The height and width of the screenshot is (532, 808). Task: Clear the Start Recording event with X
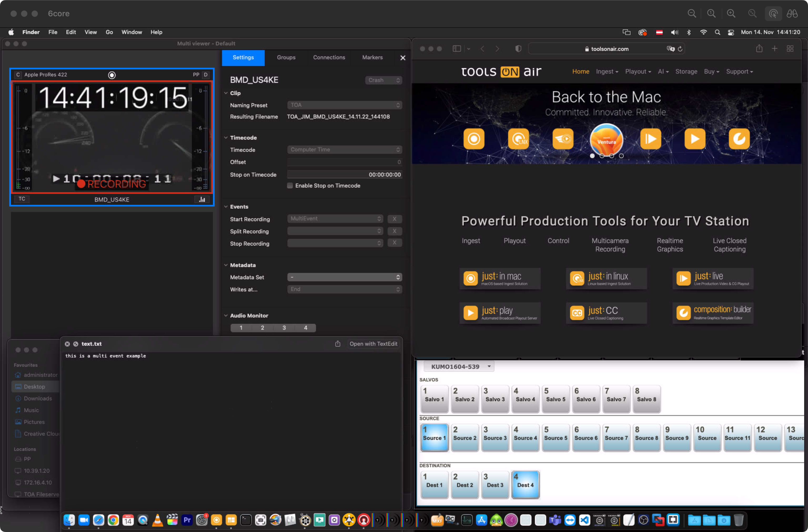coord(395,219)
